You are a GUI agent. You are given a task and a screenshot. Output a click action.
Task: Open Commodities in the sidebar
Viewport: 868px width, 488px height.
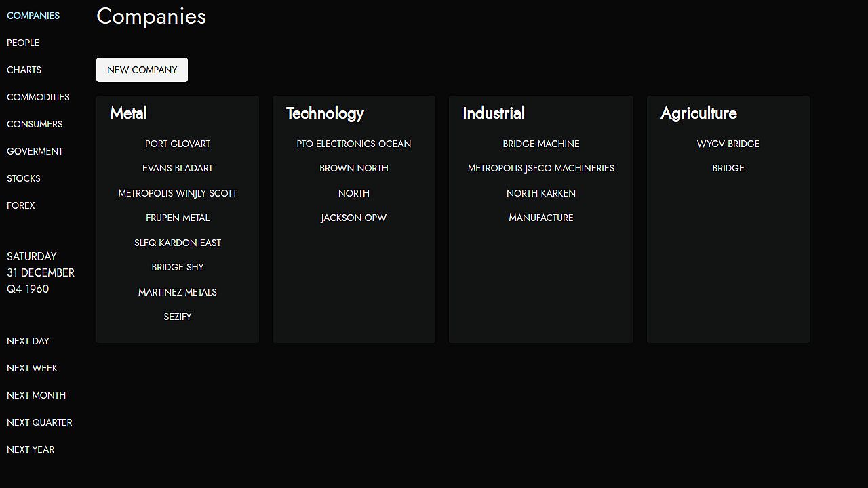38,97
